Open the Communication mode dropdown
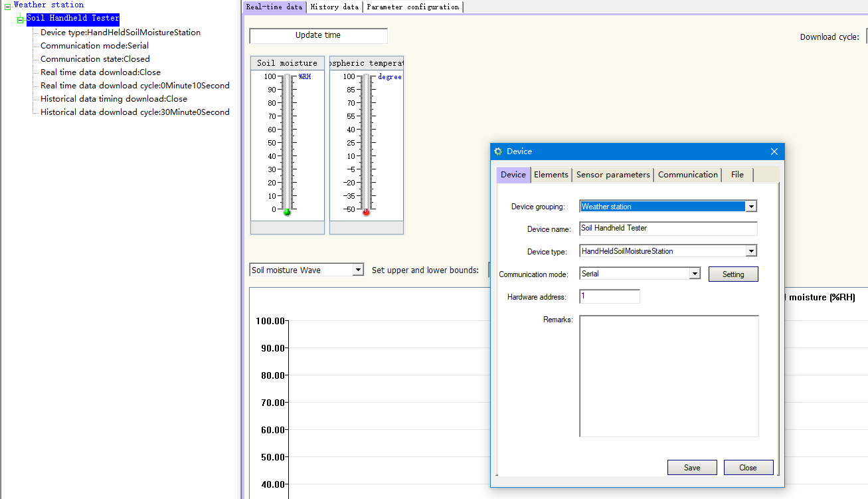Screen dimensions: 868x499 (694, 274)
